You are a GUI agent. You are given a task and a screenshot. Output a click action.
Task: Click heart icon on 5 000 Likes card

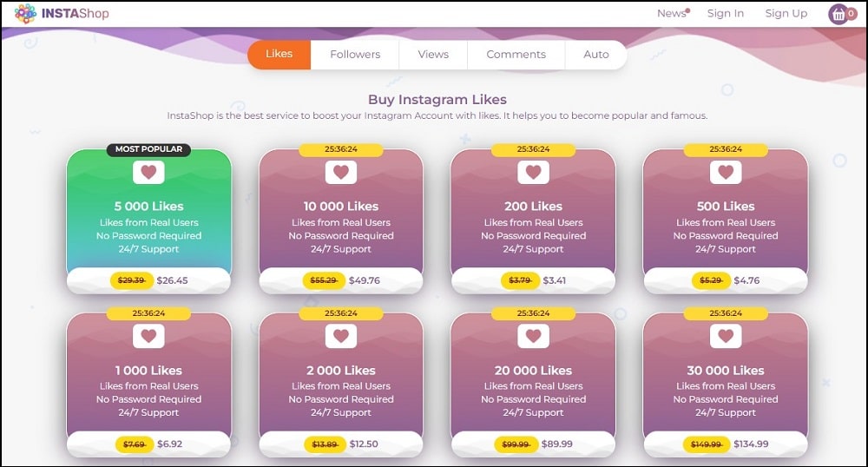pos(148,172)
